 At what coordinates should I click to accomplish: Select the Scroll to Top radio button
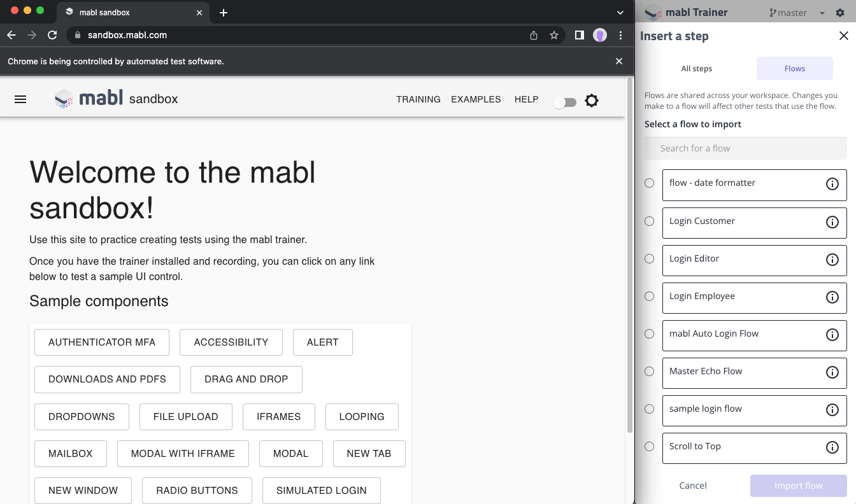click(649, 447)
